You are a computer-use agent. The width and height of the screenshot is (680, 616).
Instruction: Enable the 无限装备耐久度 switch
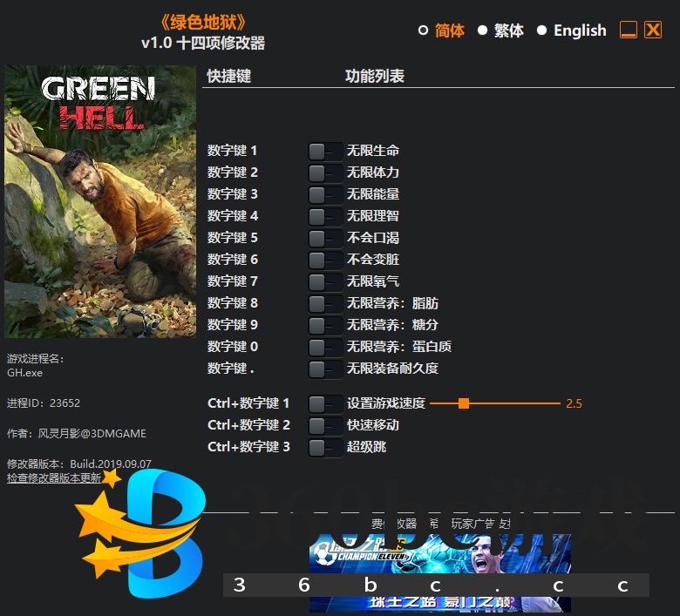(325, 369)
